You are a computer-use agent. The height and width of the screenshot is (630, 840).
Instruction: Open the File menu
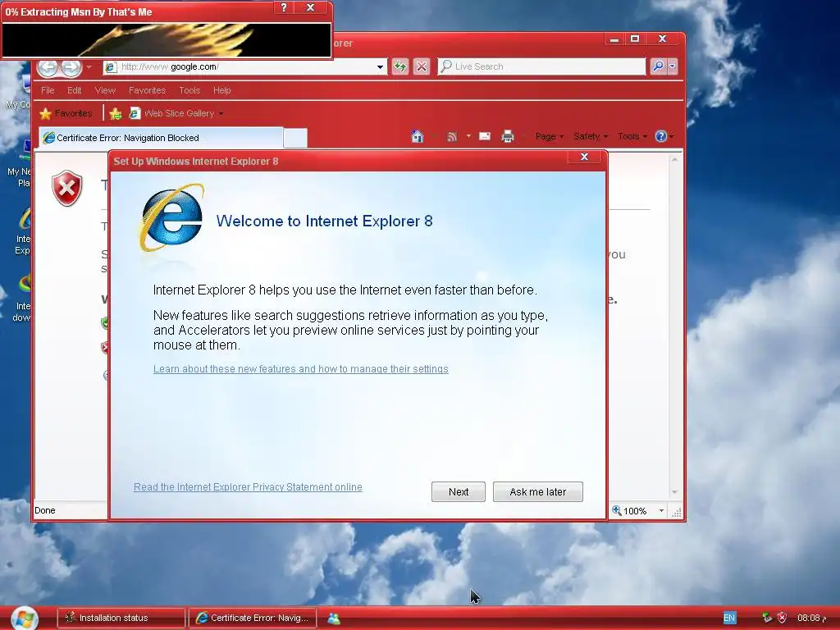pos(48,90)
